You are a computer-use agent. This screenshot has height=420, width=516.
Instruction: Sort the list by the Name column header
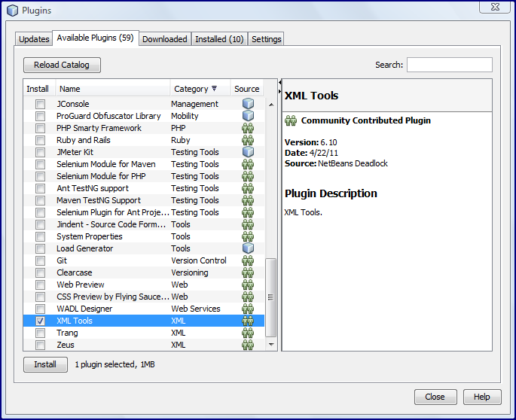(113, 89)
